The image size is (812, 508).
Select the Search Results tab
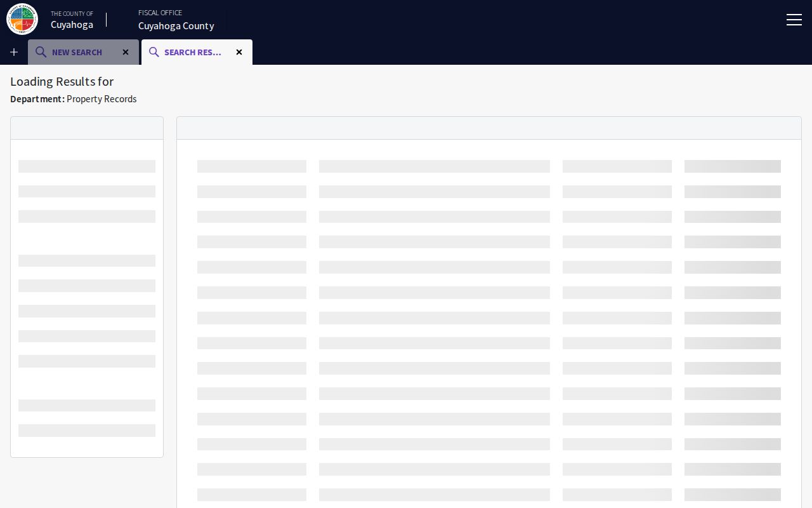[197, 52]
